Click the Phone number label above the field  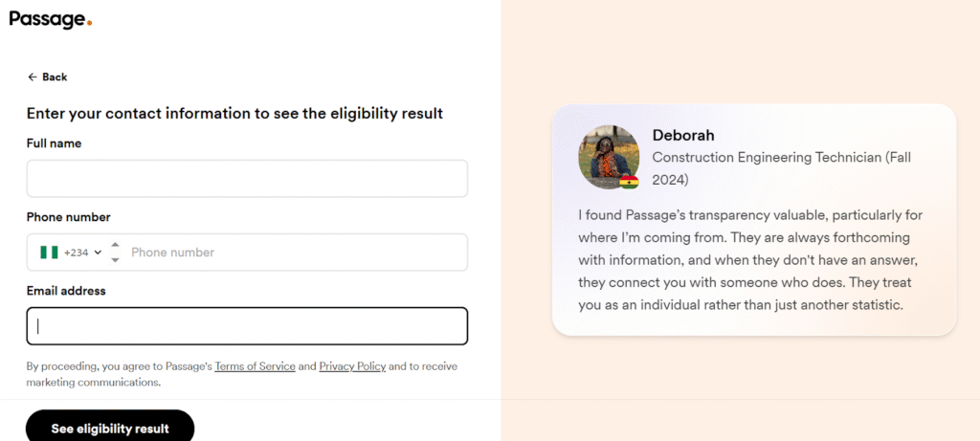[x=68, y=217]
